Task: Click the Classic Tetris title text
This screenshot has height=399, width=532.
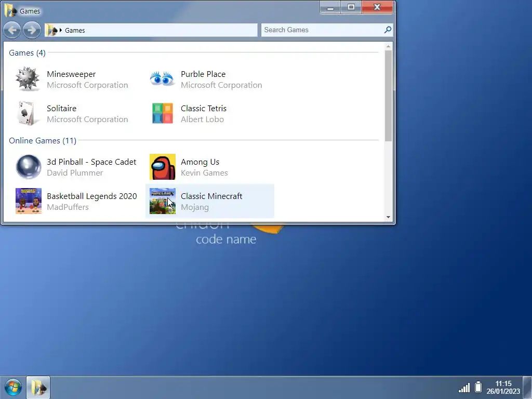Action: [204, 108]
